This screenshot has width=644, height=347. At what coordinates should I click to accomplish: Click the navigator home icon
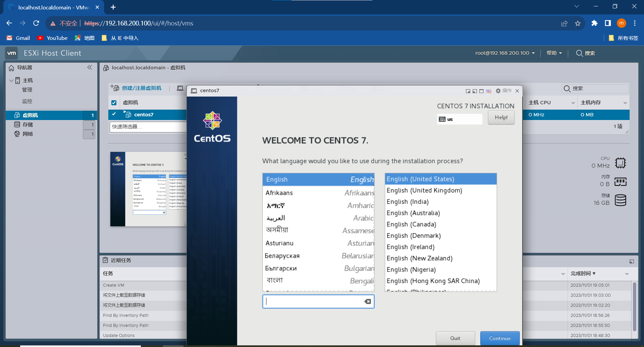[x=11, y=68]
